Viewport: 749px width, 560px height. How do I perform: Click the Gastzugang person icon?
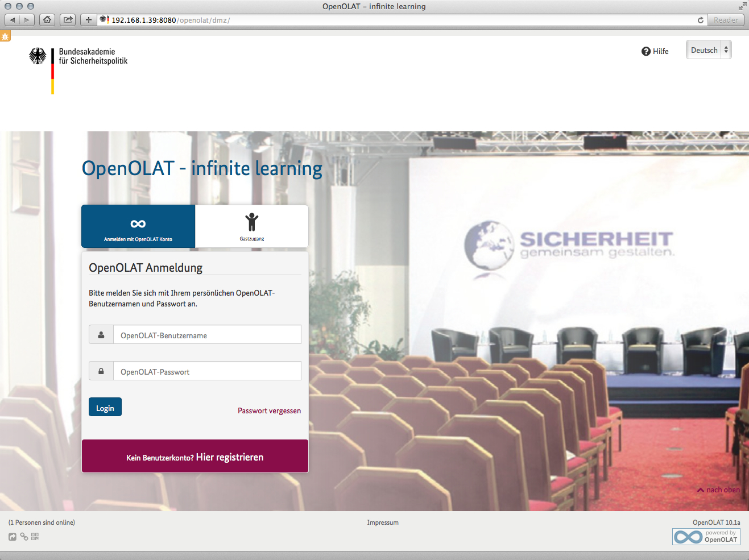[252, 222]
